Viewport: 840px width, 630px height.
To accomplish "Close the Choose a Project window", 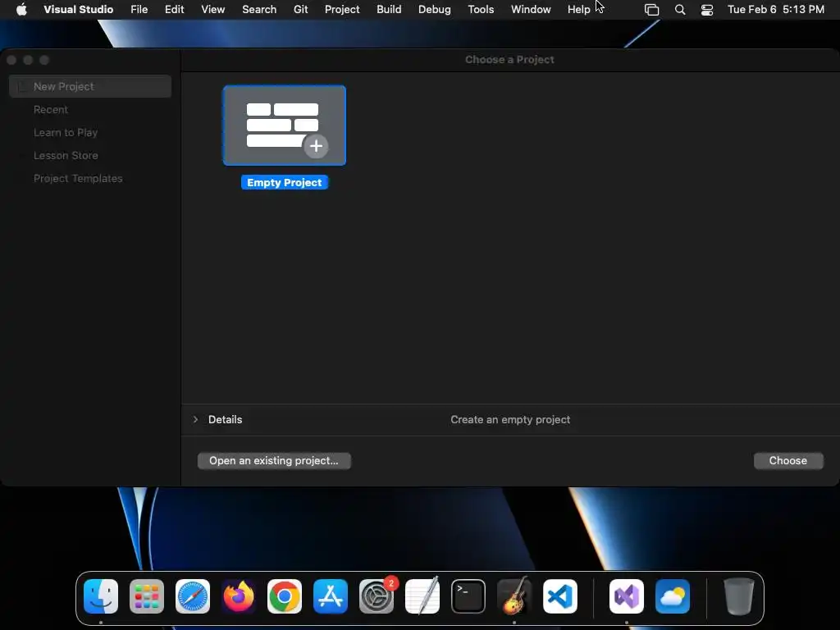I will pyautogui.click(x=11, y=60).
